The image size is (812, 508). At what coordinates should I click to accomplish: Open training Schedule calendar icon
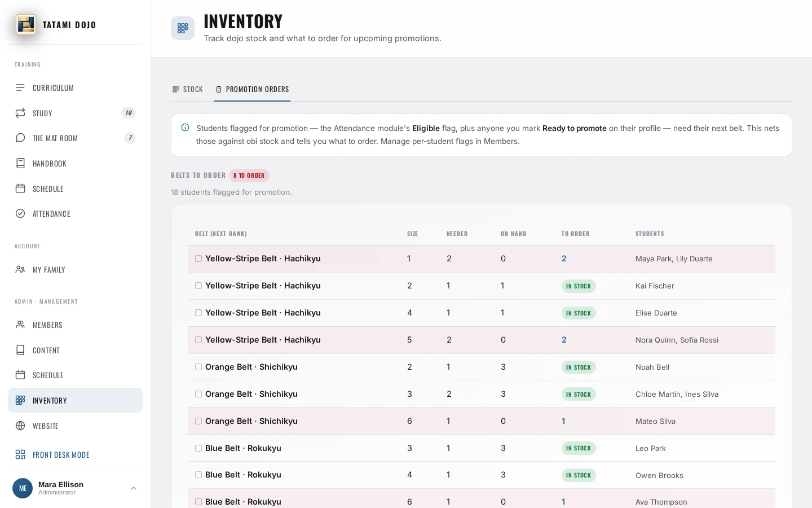click(20, 189)
